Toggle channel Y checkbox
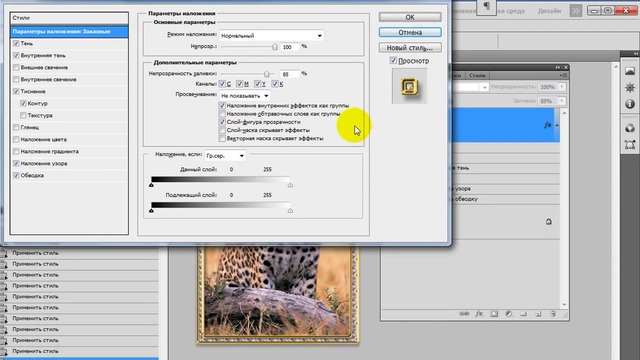Image resolution: width=640 pixels, height=360 pixels. click(257, 84)
